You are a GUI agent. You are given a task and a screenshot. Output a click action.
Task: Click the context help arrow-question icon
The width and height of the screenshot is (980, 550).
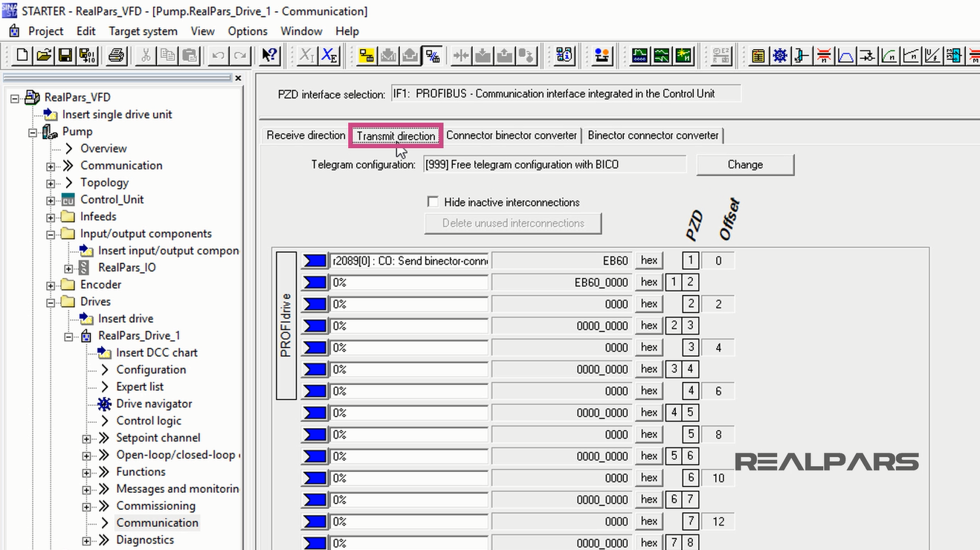point(271,56)
